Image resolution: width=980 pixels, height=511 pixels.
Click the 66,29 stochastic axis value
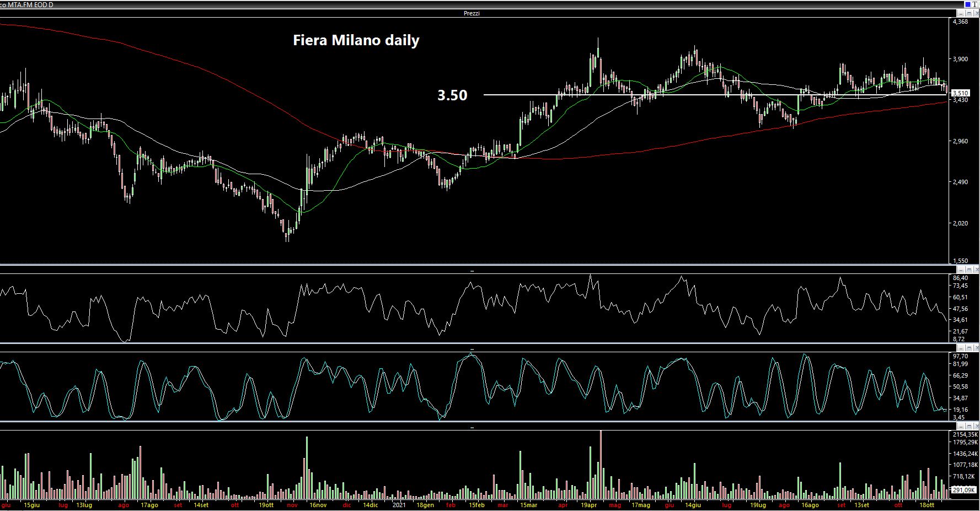(960, 375)
